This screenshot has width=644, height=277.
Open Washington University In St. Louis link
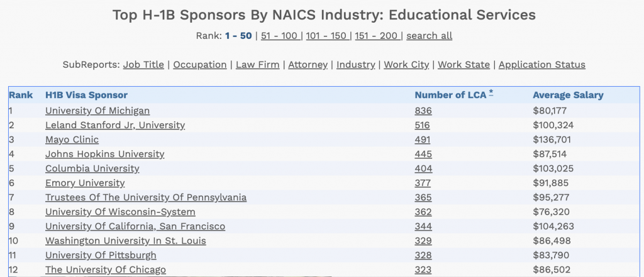coord(126,241)
